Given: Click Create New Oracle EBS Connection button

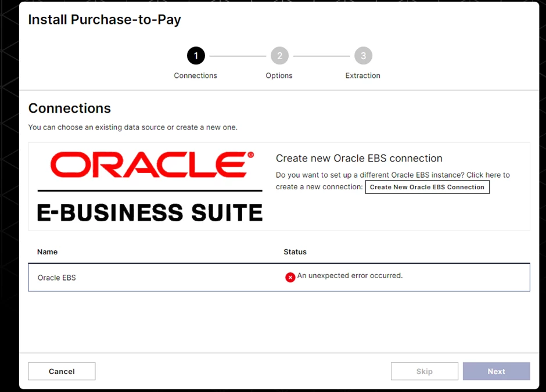Looking at the screenshot, I should point(428,187).
